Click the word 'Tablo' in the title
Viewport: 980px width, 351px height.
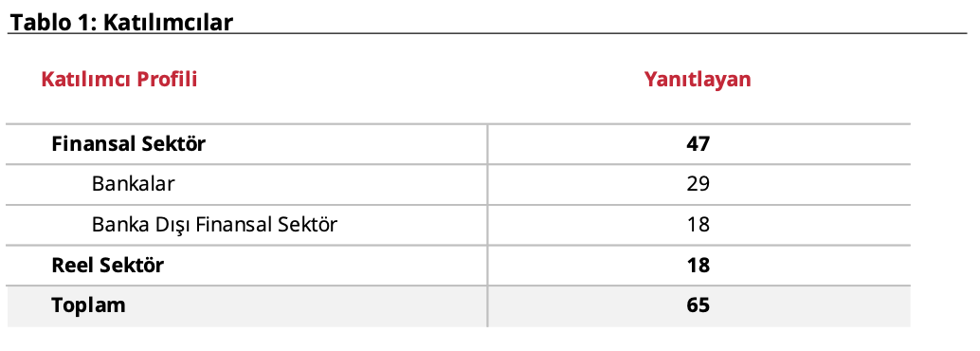pos(37,23)
